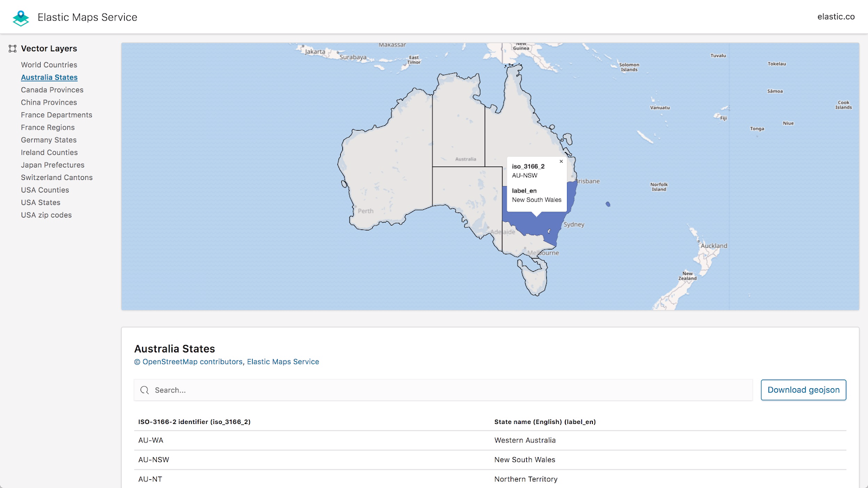
Task: Open OpenStreetMap contributors link
Action: (193, 362)
